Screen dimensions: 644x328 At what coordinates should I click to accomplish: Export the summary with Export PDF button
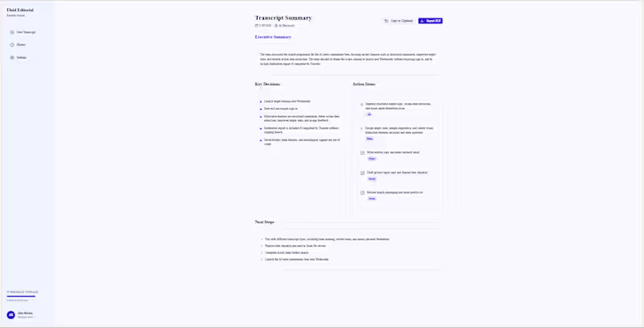pos(431,21)
